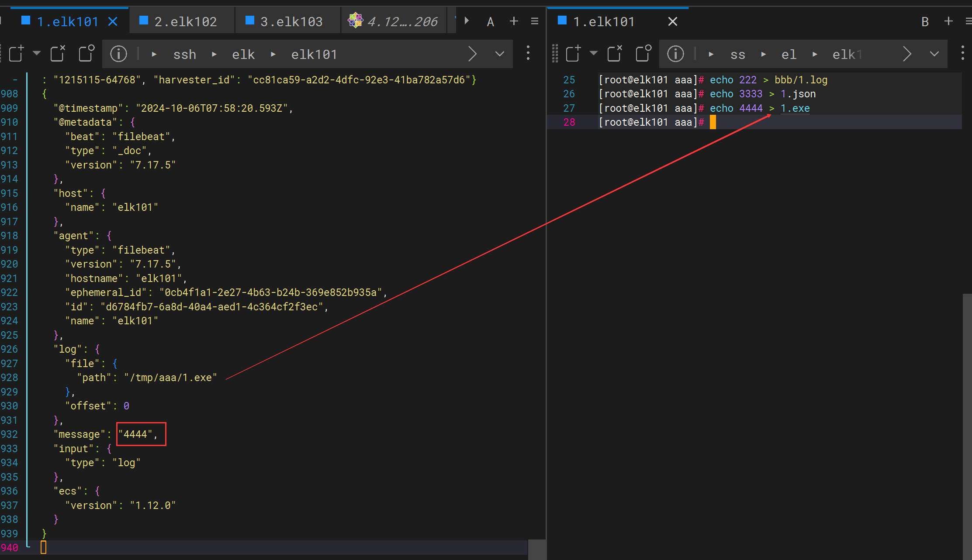The image size is (972, 560).
Task: Click the bbb/1.log path on line 25
Action: 801,80
